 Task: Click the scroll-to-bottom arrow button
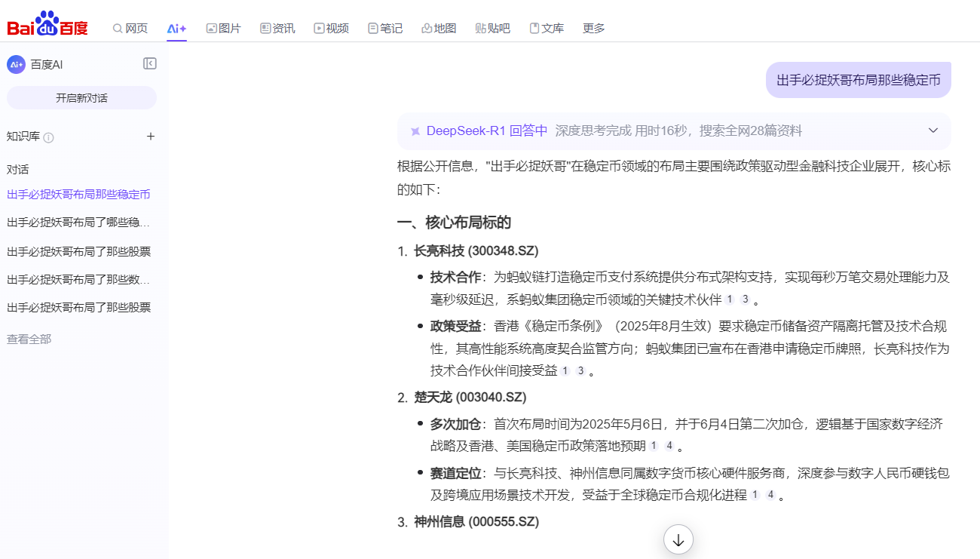678,539
